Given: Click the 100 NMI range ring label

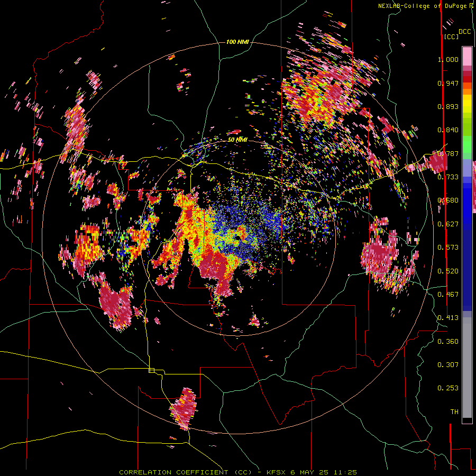Looking at the screenshot, I should (237, 42).
